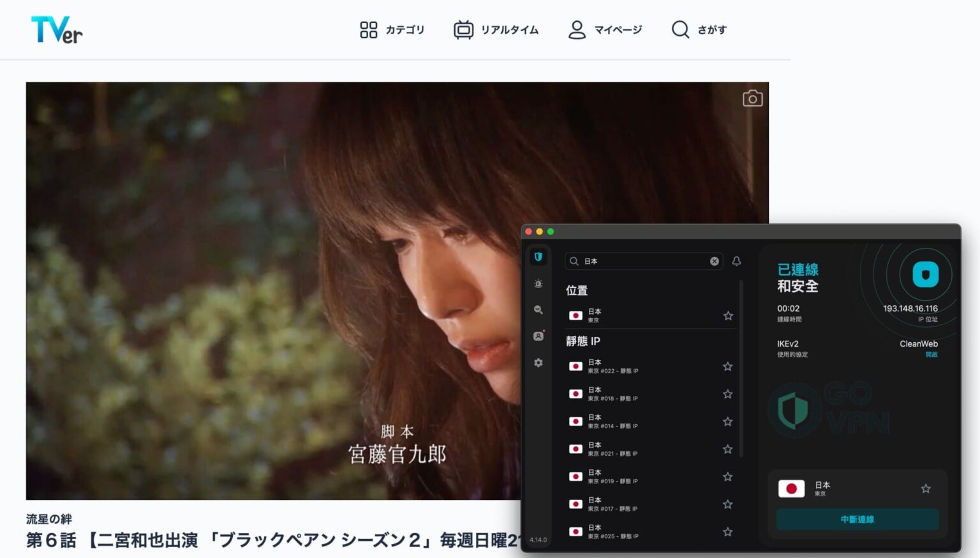Viewport: 980px width, 558px height.
Task: Open the カテゴリ menu on TVer
Action: tap(391, 29)
